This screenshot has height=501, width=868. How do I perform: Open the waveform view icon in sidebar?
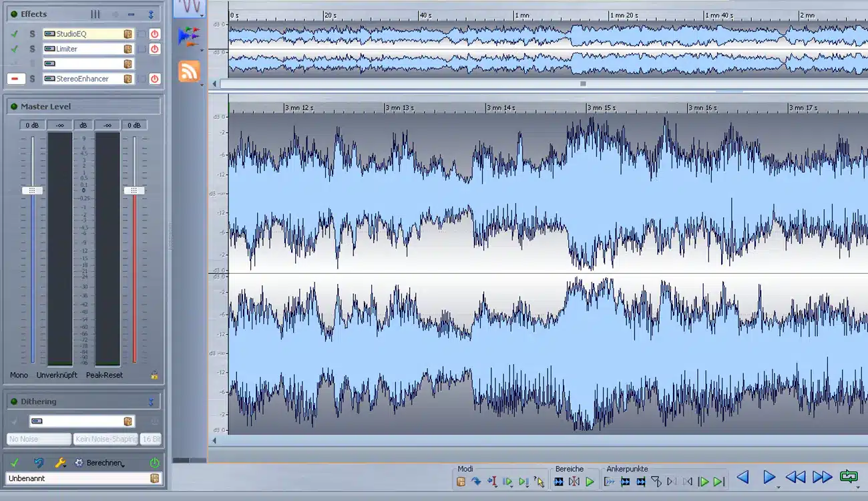pyautogui.click(x=190, y=7)
